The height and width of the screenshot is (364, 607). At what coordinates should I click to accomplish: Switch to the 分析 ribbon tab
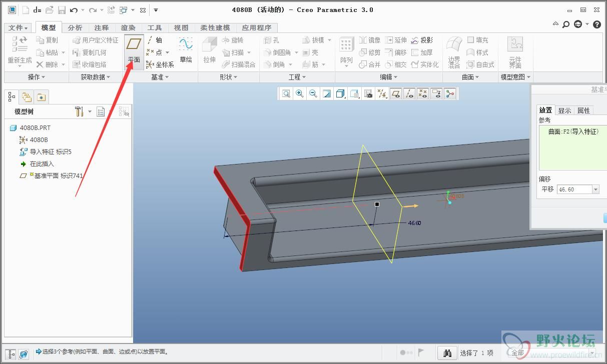point(75,27)
